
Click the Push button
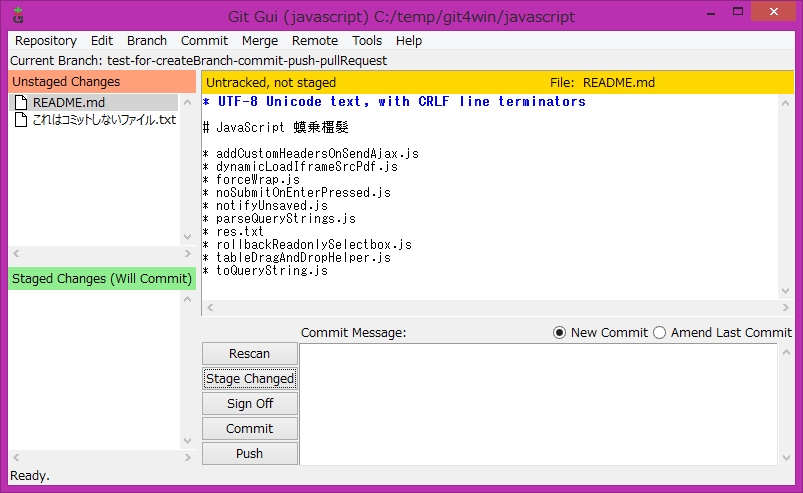[250, 454]
